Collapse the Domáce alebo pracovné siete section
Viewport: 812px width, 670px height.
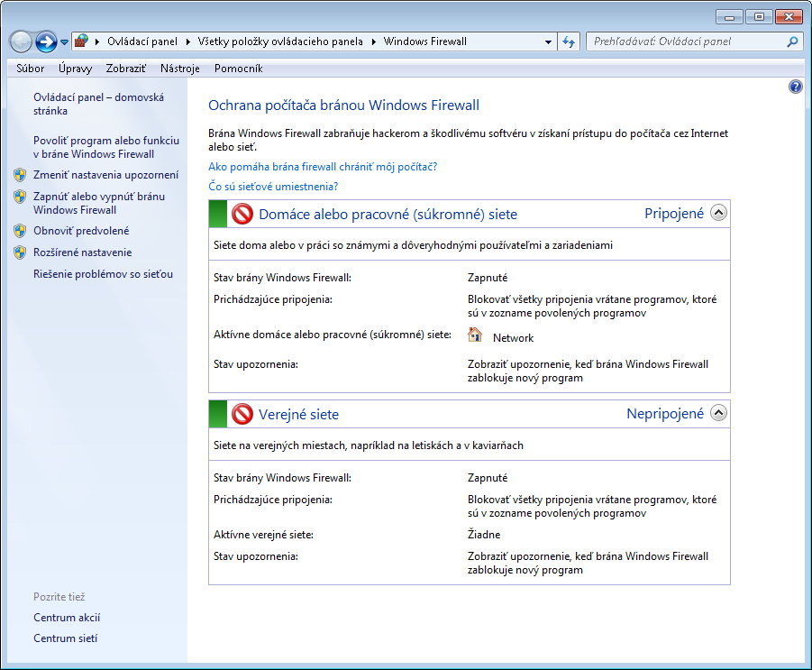pyautogui.click(x=719, y=213)
